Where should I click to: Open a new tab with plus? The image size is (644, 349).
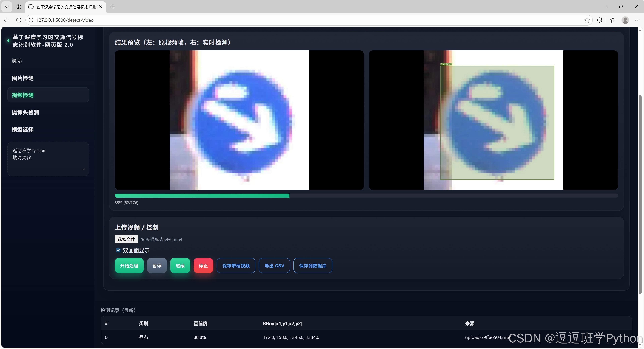tap(113, 7)
